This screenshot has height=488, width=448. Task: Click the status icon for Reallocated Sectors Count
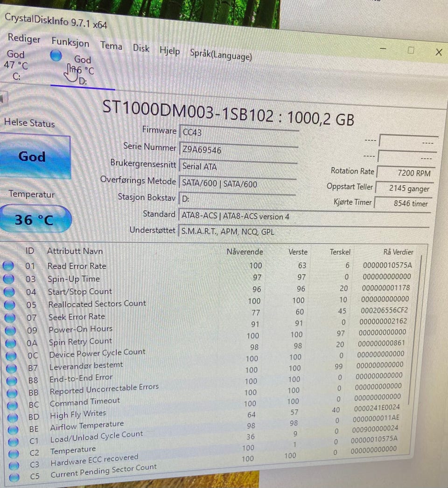click(x=9, y=305)
